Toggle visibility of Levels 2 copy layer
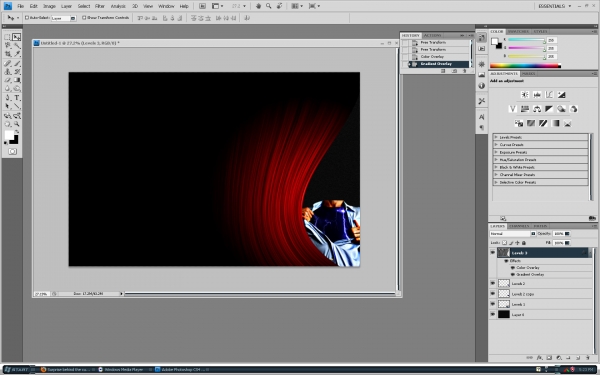 [x=493, y=293]
